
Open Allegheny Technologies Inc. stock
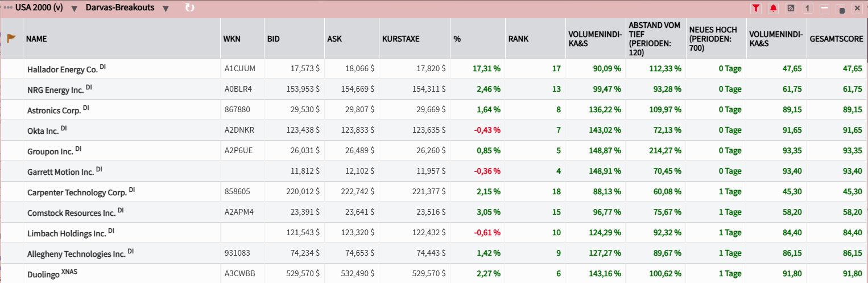(x=76, y=253)
